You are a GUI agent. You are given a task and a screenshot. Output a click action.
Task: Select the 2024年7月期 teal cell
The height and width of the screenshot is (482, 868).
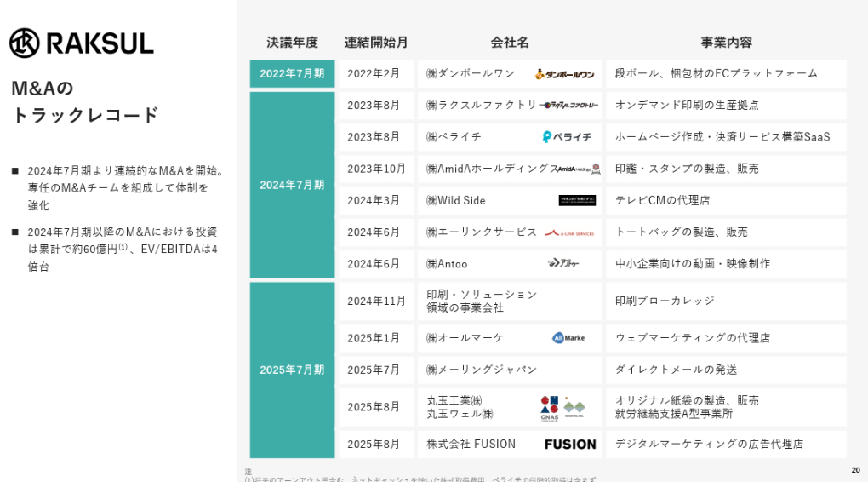tap(292, 185)
